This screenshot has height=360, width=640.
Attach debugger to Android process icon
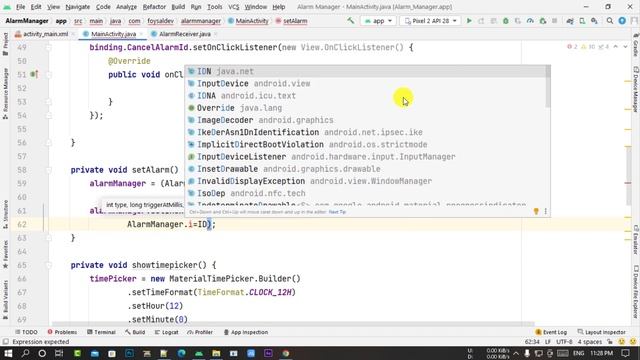[x=542, y=21]
